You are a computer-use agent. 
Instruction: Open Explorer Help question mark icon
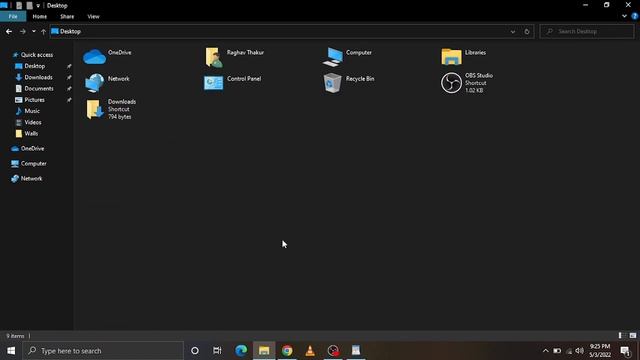point(634,16)
